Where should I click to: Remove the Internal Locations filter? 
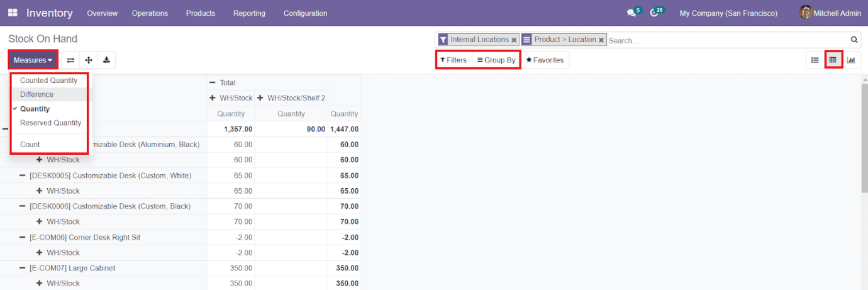[514, 40]
